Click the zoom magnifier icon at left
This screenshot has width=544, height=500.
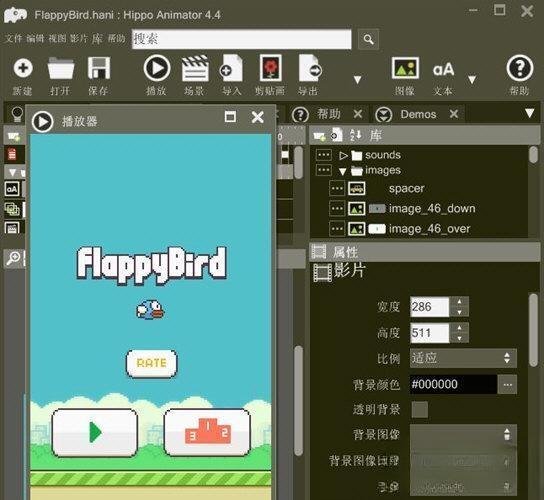click(13, 258)
